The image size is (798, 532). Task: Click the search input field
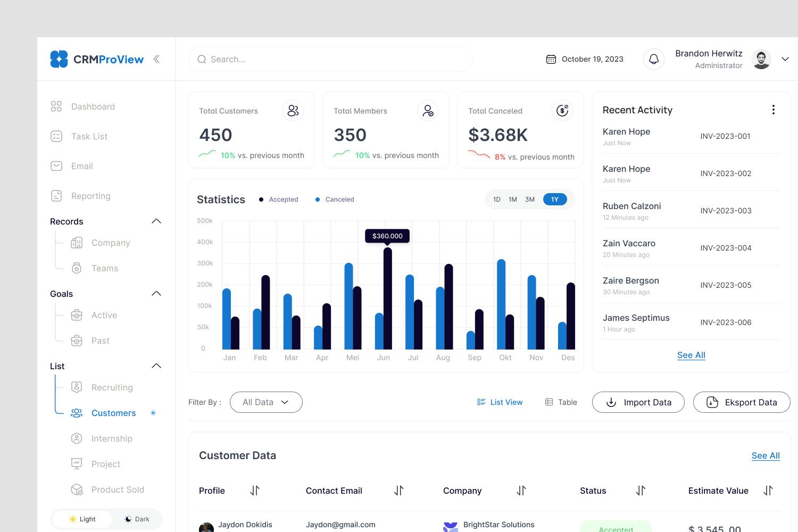330,59
